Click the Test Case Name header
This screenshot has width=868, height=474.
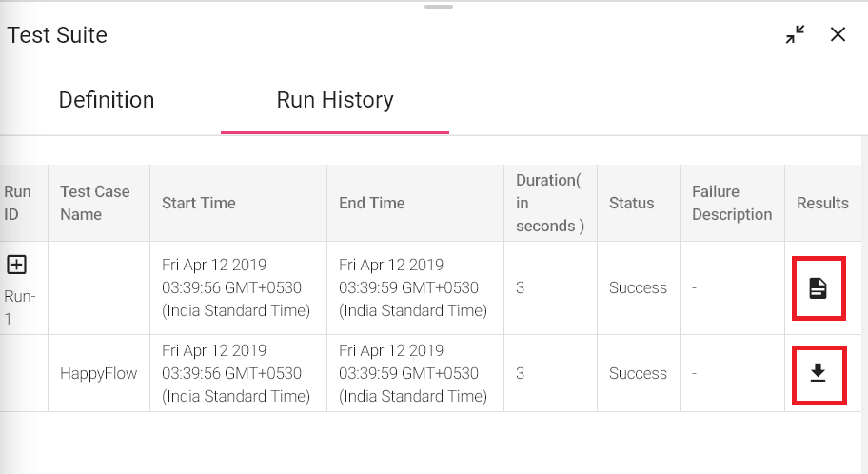pos(95,203)
